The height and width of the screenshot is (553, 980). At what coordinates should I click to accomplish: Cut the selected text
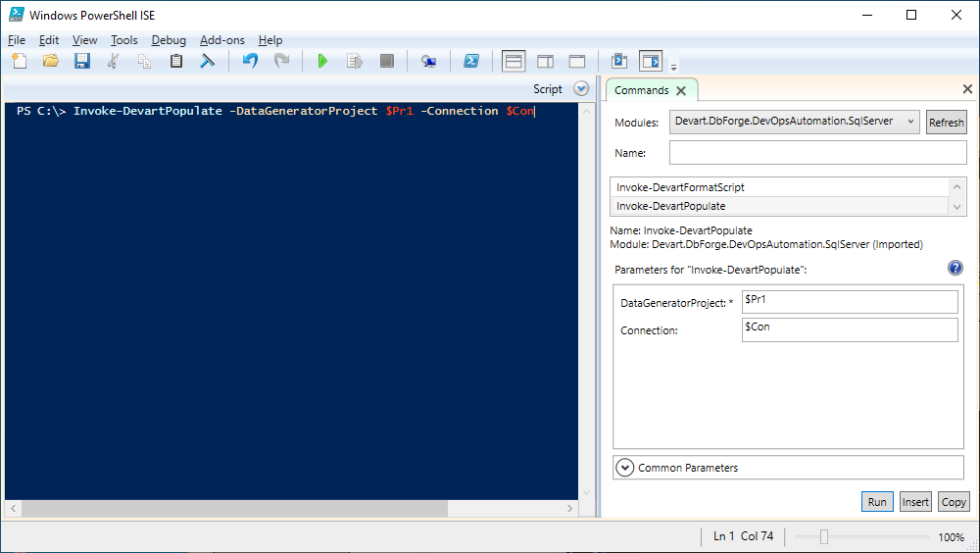click(x=113, y=61)
